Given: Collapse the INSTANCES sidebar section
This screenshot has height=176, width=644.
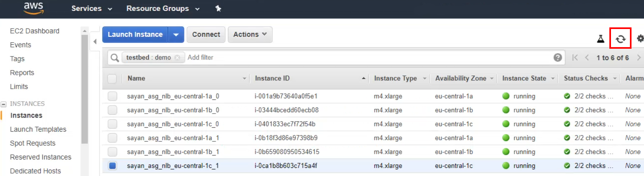Looking at the screenshot, I should pyautogui.click(x=4, y=104).
